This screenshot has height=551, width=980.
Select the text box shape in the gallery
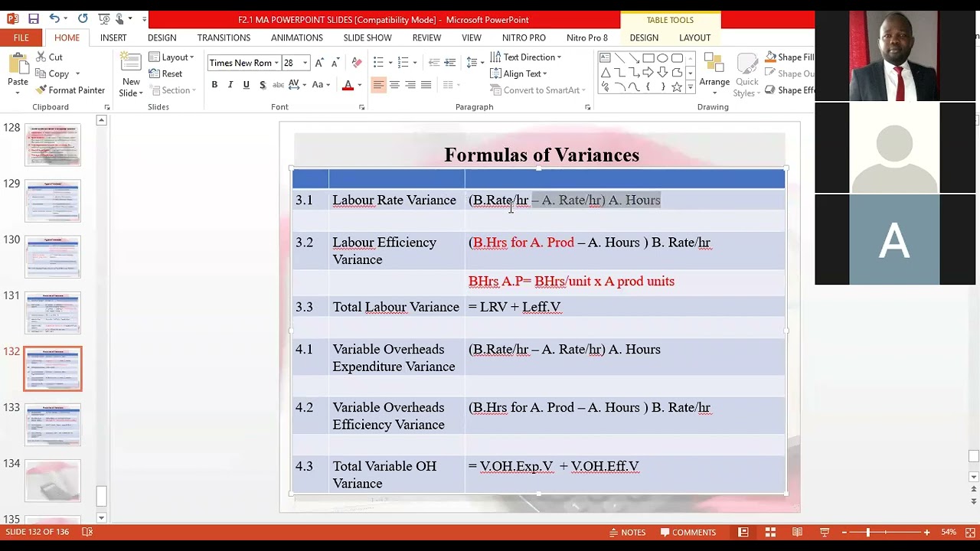click(x=605, y=58)
